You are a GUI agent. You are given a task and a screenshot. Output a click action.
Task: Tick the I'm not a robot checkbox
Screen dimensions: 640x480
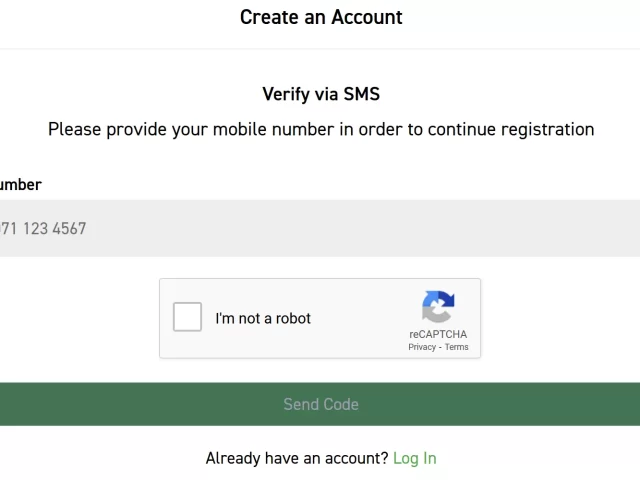click(187, 317)
